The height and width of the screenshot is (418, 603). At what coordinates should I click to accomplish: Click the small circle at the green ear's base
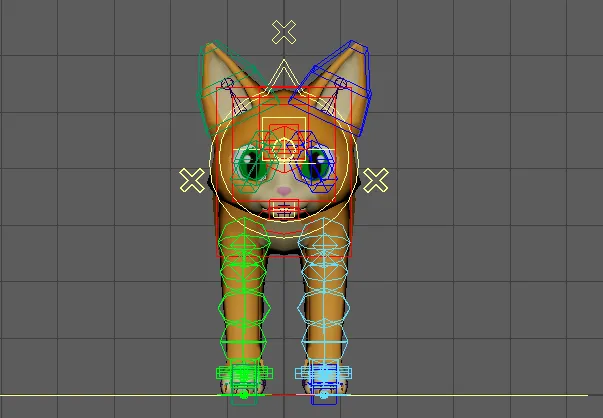(227, 84)
